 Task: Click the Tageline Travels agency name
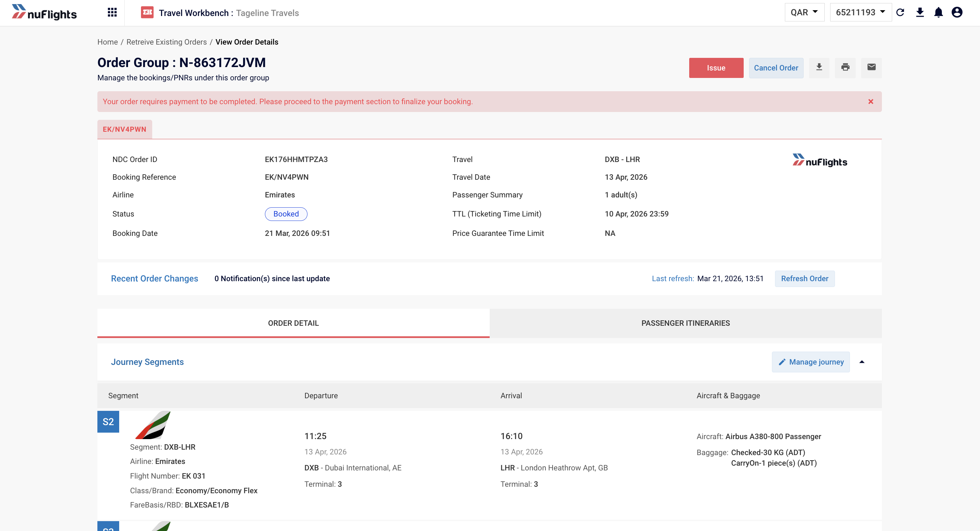[267, 13]
